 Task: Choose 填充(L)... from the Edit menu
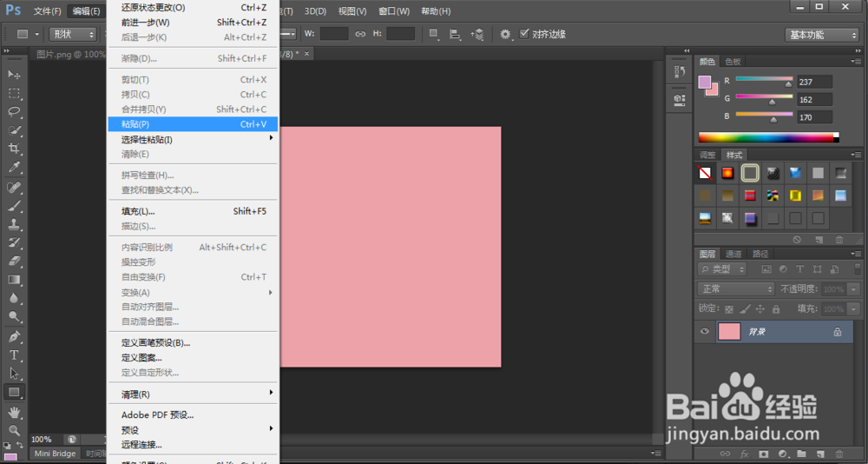tap(193, 211)
